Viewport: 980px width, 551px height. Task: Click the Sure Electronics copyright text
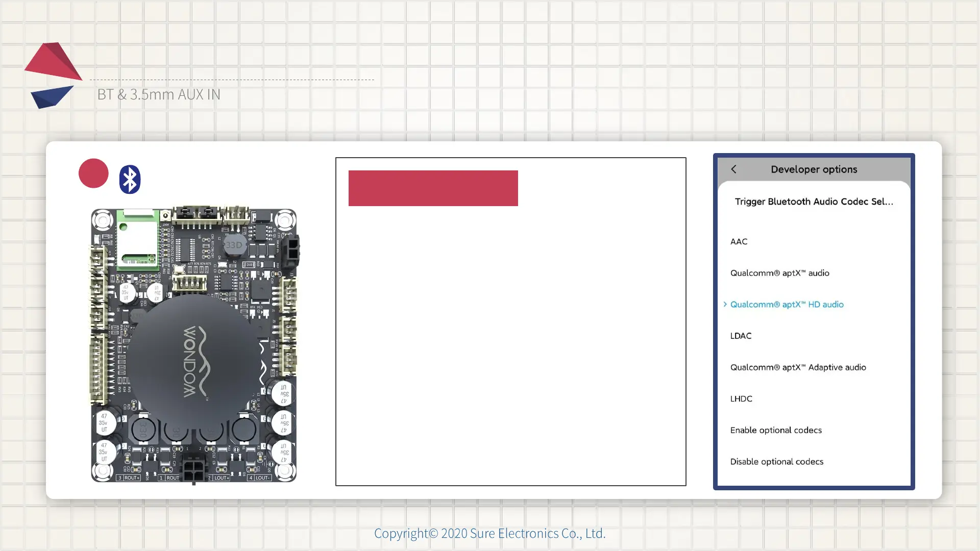click(x=489, y=533)
